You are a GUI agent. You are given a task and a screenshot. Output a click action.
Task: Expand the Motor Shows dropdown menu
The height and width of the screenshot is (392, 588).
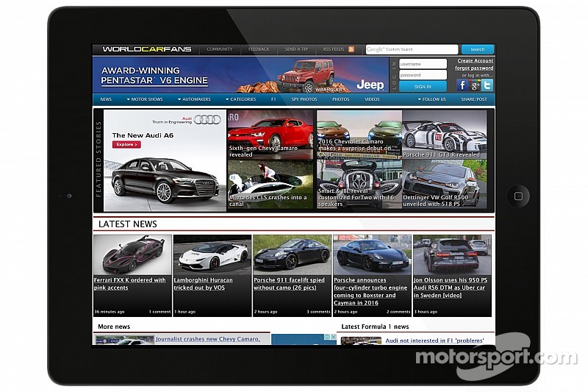coord(145,99)
